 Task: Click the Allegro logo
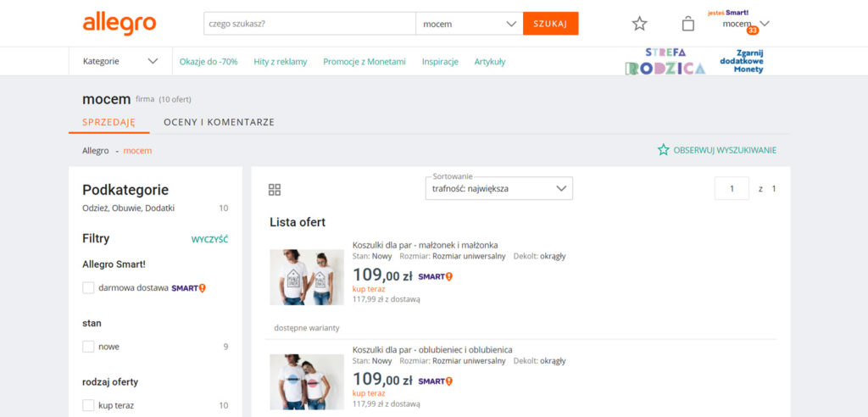(119, 24)
